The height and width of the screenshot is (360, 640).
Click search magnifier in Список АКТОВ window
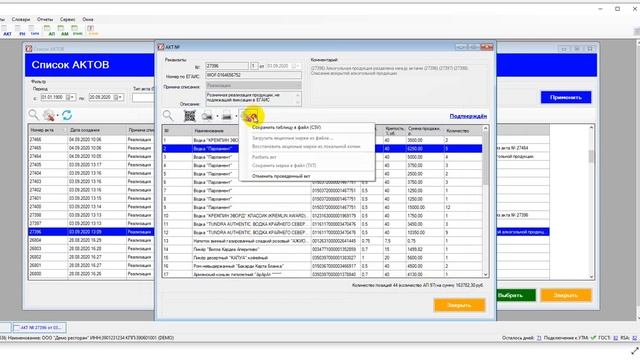pos(33,115)
